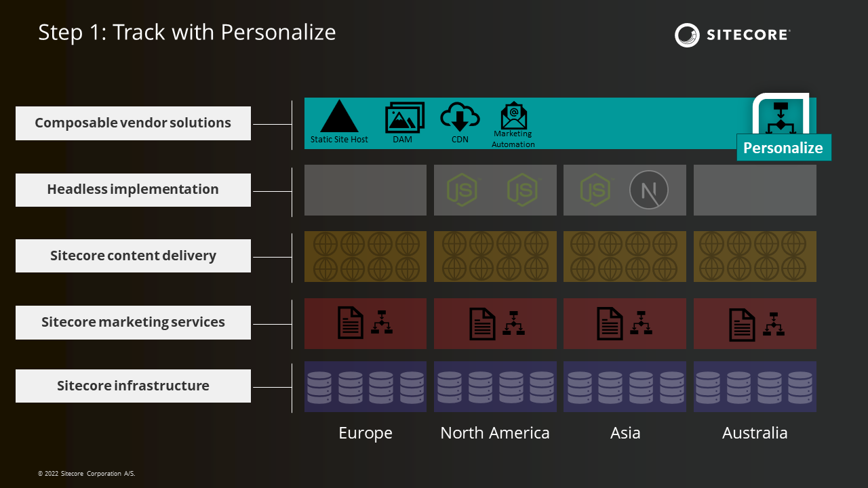Click the Sitecore logo
The height and width of the screenshot is (488, 868).
coord(732,35)
